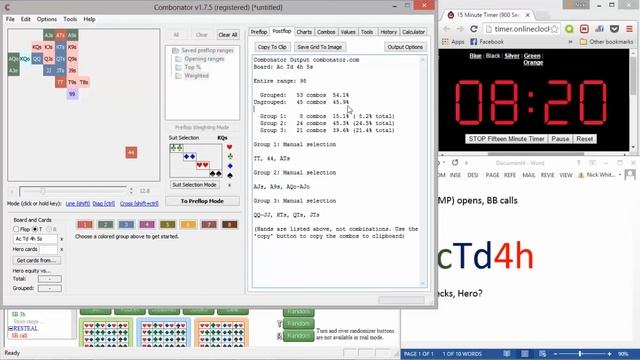Switch to the Calculator tab
The image size is (640, 360).
(413, 32)
